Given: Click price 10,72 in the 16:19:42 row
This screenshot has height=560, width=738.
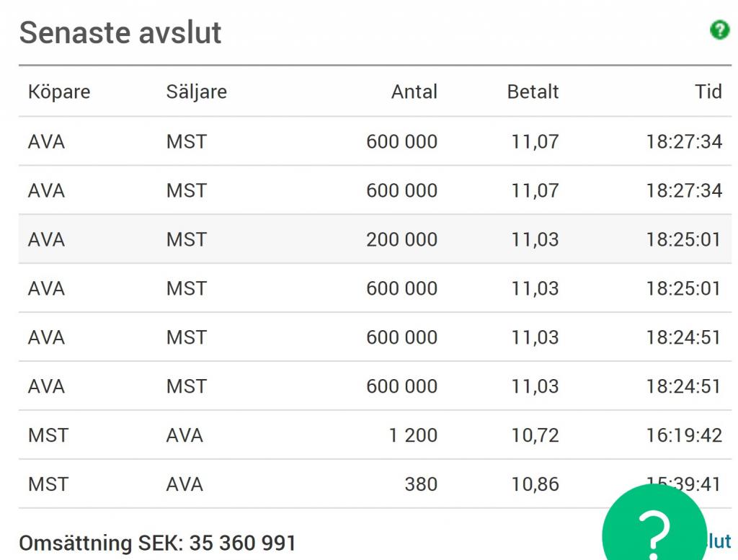Looking at the screenshot, I should tap(535, 435).
